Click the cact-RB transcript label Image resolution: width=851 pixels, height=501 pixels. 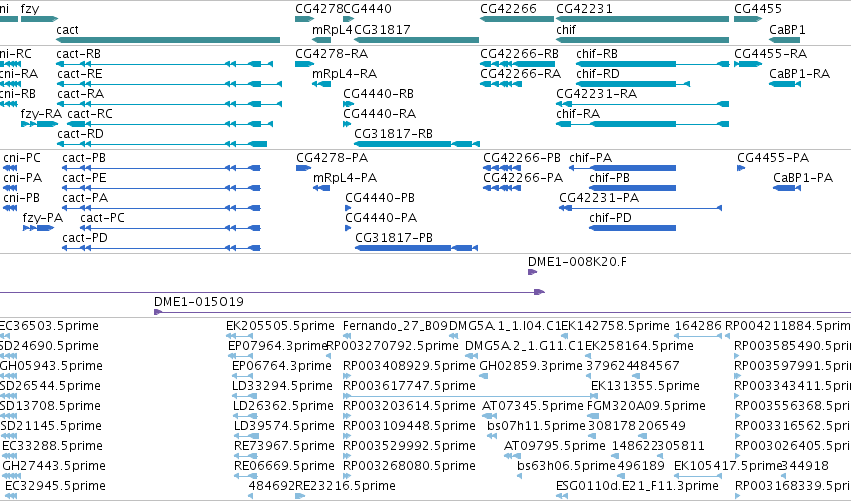pyautogui.click(x=79, y=54)
